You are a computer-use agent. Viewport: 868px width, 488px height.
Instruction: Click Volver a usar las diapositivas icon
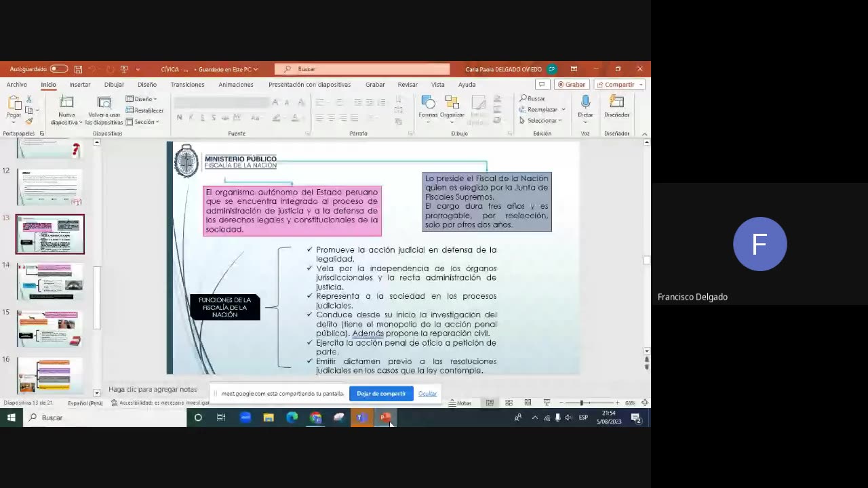pyautogui.click(x=104, y=102)
